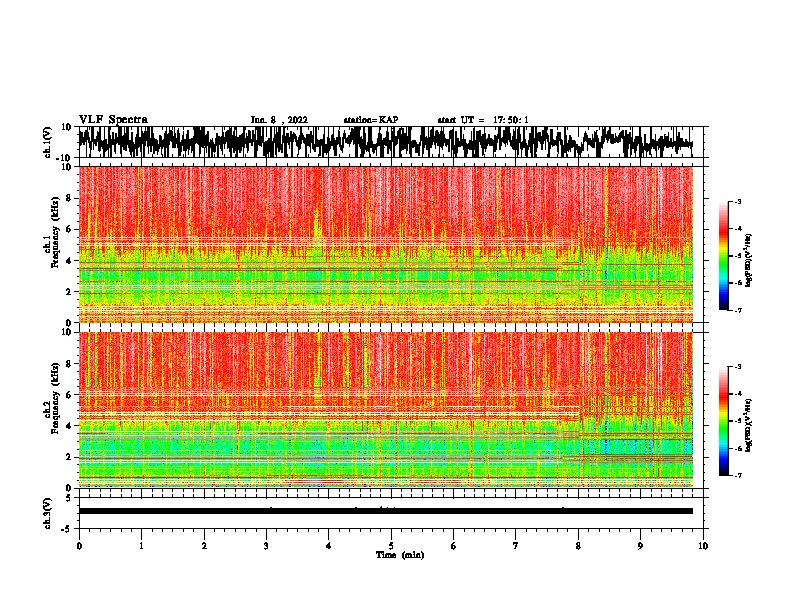
Task: Click the "0" tick label on time axis
Action: (79, 546)
